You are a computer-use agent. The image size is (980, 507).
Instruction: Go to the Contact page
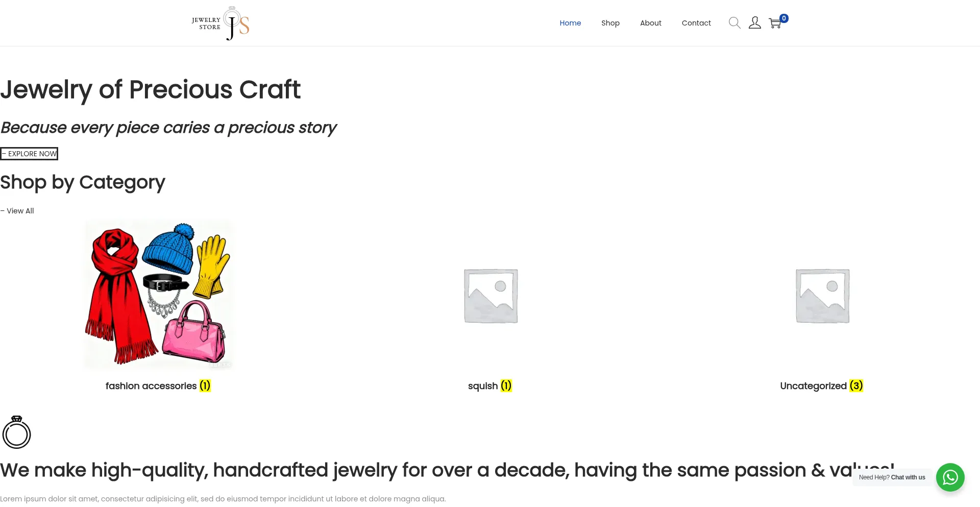pyautogui.click(x=696, y=22)
